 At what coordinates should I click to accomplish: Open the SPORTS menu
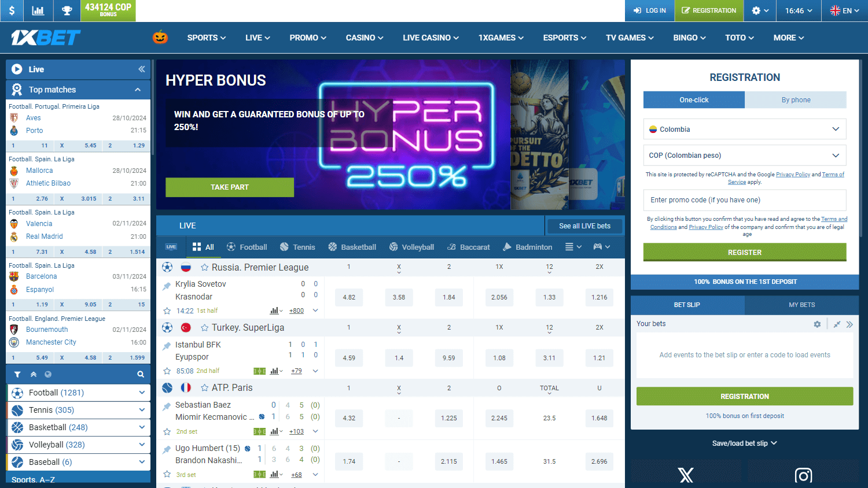(x=207, y=38)
